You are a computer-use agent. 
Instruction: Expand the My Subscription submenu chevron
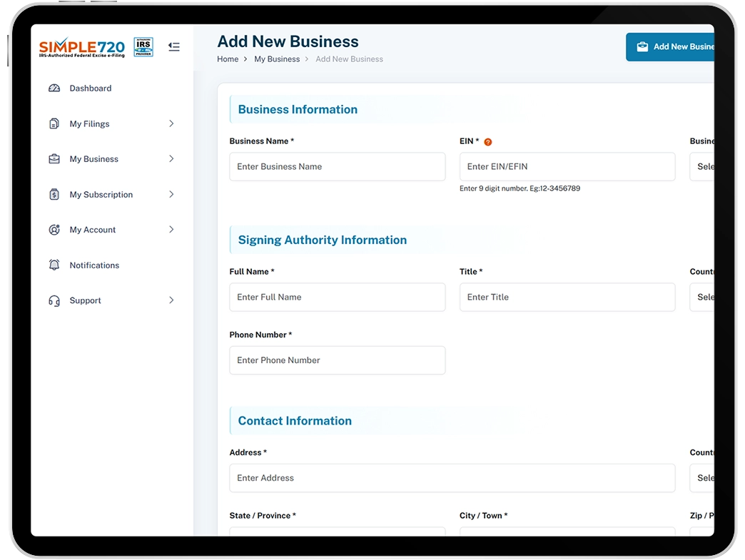(x=171, y=194)
